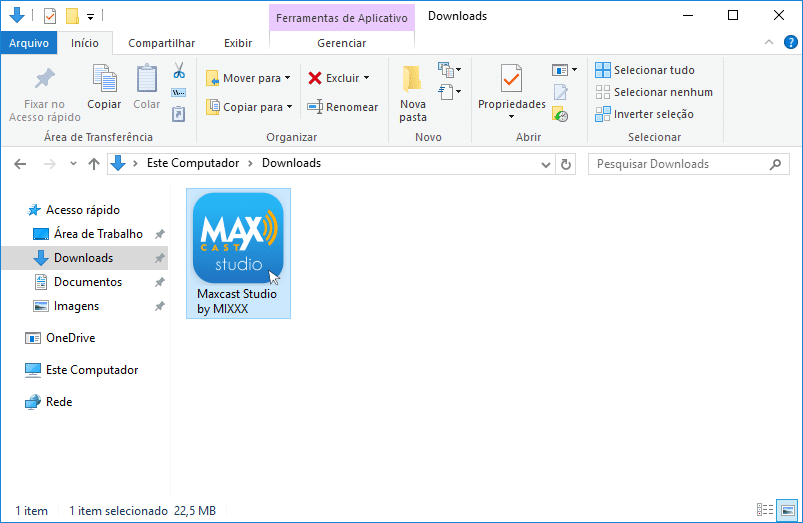The width and height of the screenshot is (803, 523).
Task: Switch to the Exibir tab
Action: pyautogui.click(x=238, y=43)
